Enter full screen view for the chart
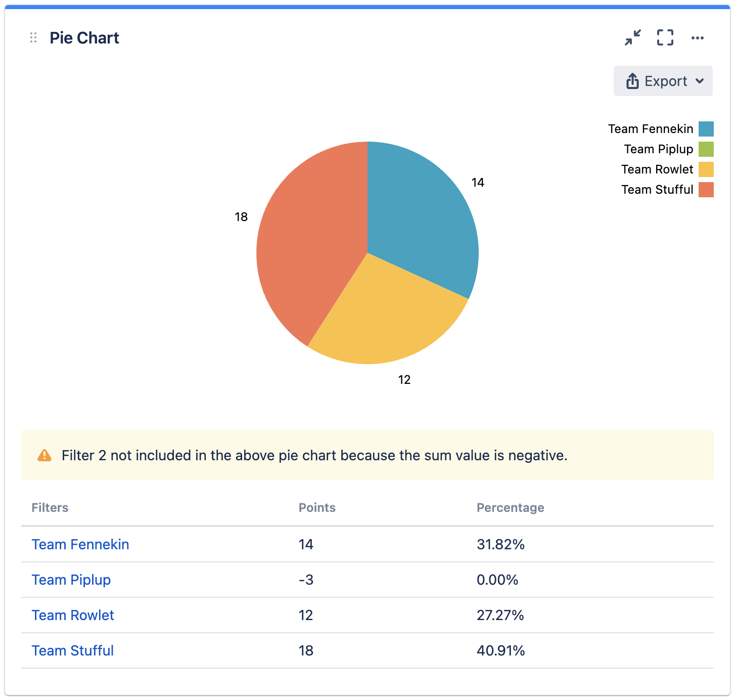This screenshot has height=700, width=735. coord(665,38)
